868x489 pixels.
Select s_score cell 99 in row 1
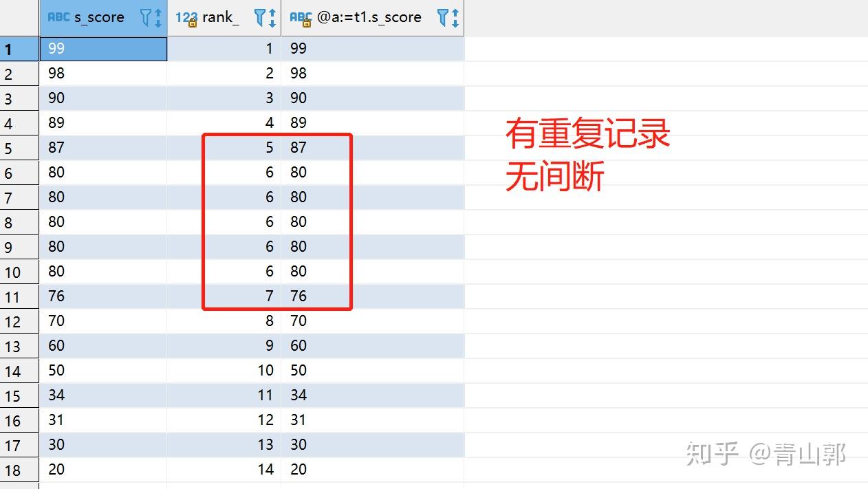(x=103, y=49)
